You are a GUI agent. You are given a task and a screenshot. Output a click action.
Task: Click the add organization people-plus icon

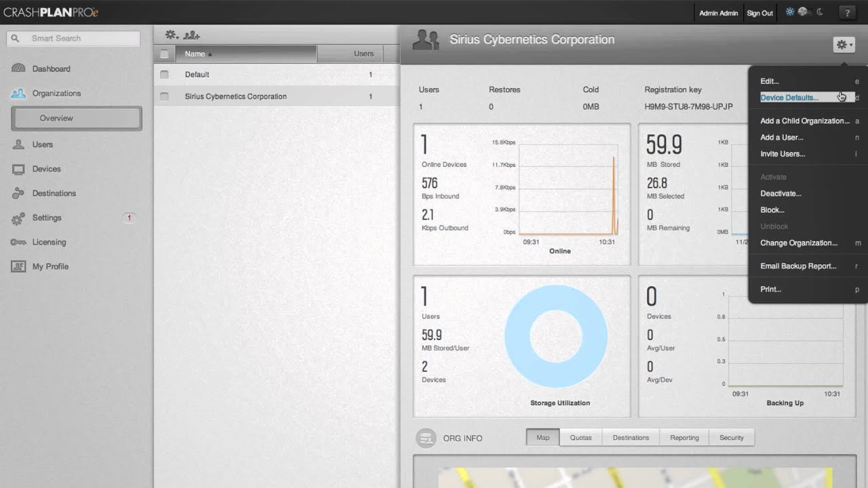pos(191,35)
